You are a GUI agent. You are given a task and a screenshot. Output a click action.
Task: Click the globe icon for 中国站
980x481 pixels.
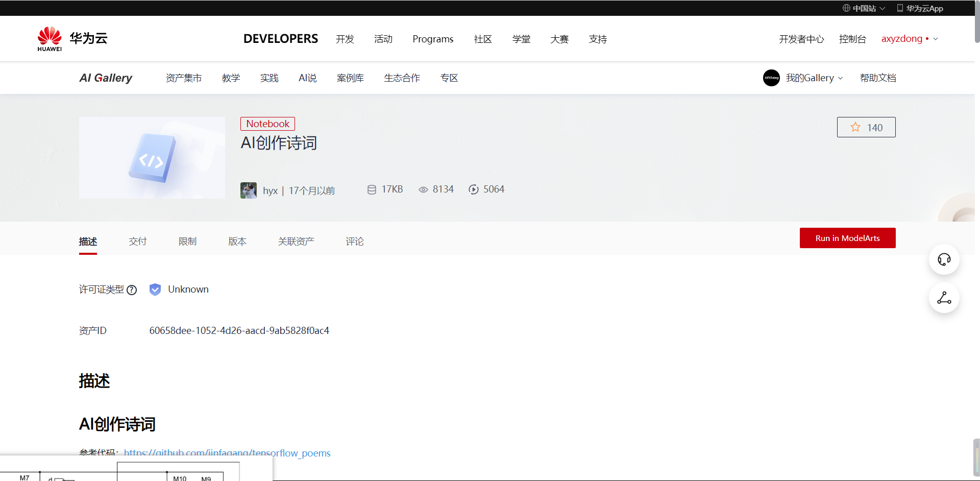(x=846, y=8)
